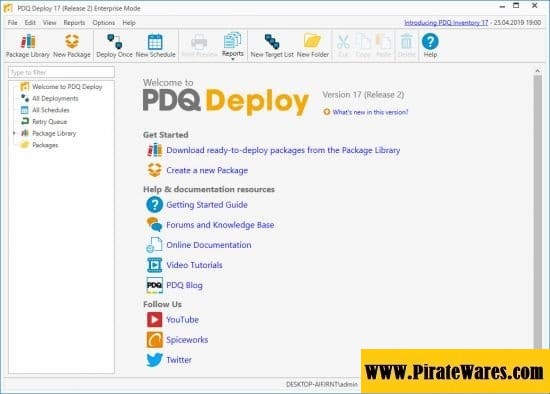Open the File menu
Image resolution: width=550 pixels, height=394 pixels.
point(12,23)
